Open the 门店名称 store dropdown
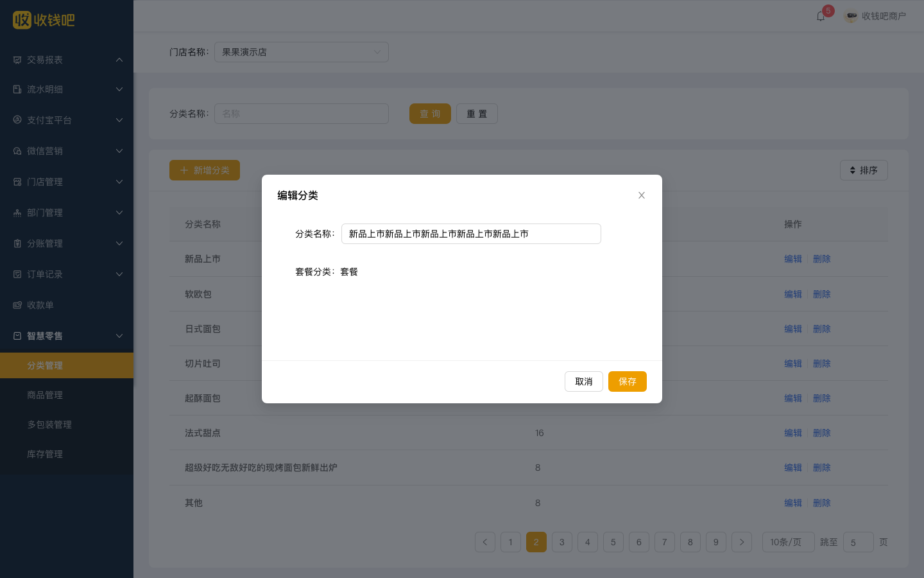 coord(302,52)
